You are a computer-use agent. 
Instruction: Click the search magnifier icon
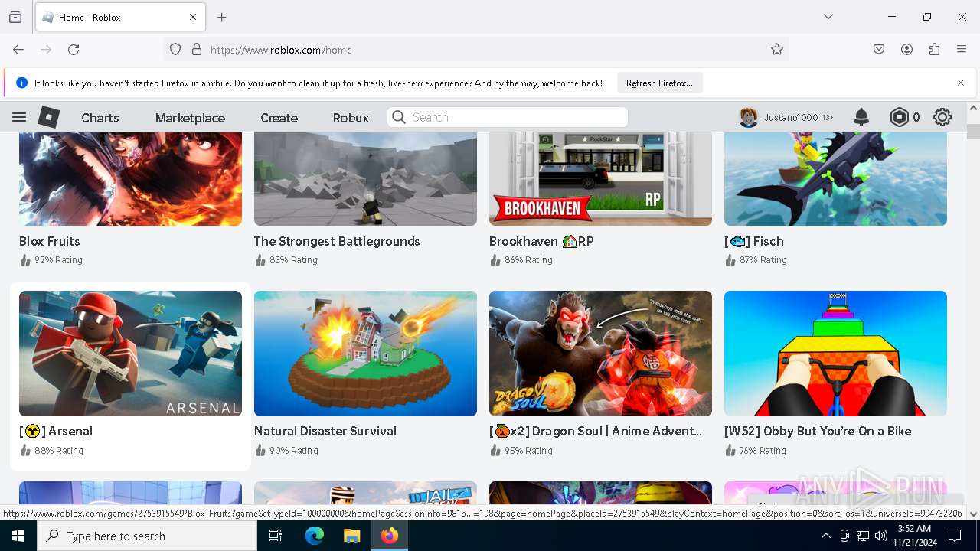(x=398, y=117)
